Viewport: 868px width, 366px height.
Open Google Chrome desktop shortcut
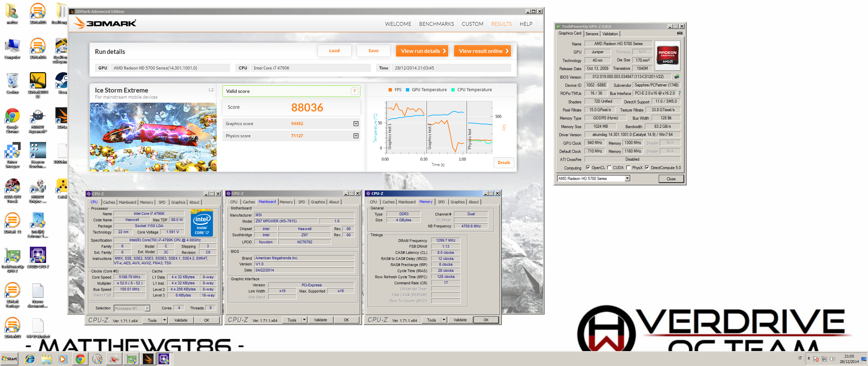[x=13, y=121]
